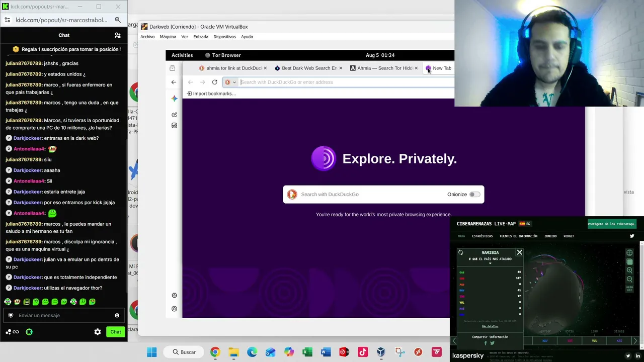The width and height of the screenshot is (644, 362).
Task: Open the GNOME Activities overview
Action: [182, 55]
